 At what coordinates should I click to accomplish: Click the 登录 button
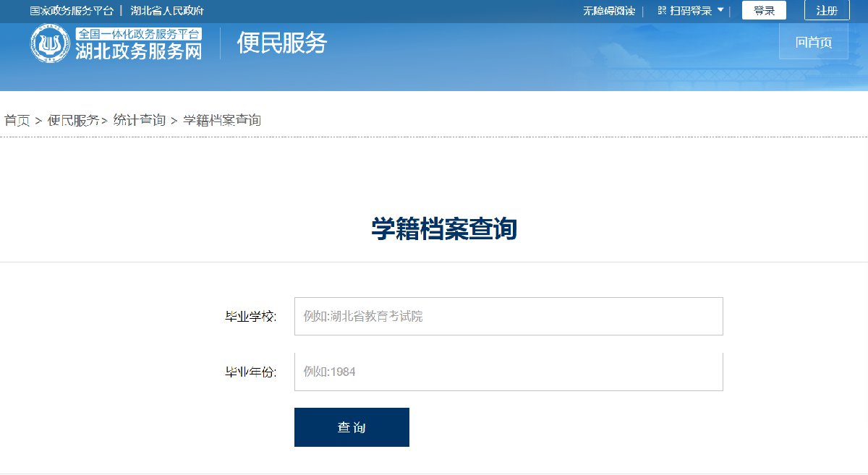pyautogui.click(x=764, y=10)
